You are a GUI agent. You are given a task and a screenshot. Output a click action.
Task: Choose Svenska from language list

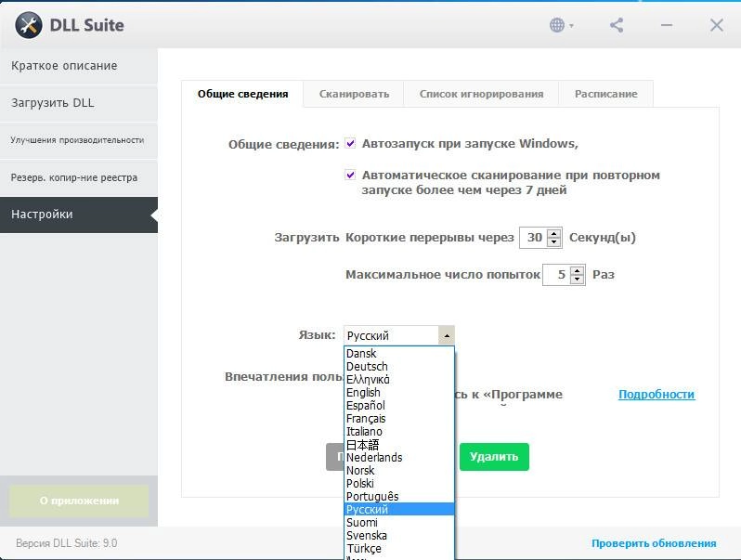(x=399, y=536)
